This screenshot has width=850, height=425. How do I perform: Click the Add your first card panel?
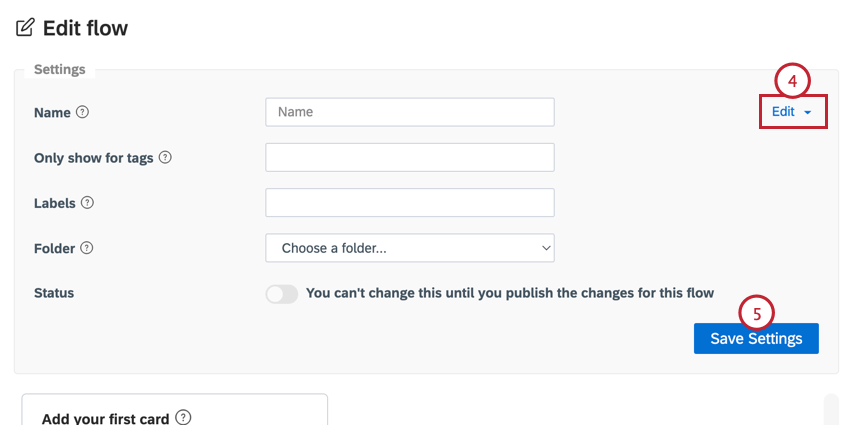[x=175, y=409]
